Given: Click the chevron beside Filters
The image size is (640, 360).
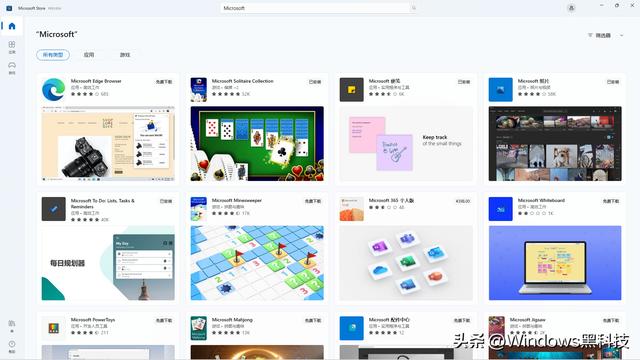Looking at the screenshot, I should (x=622, y=36).
